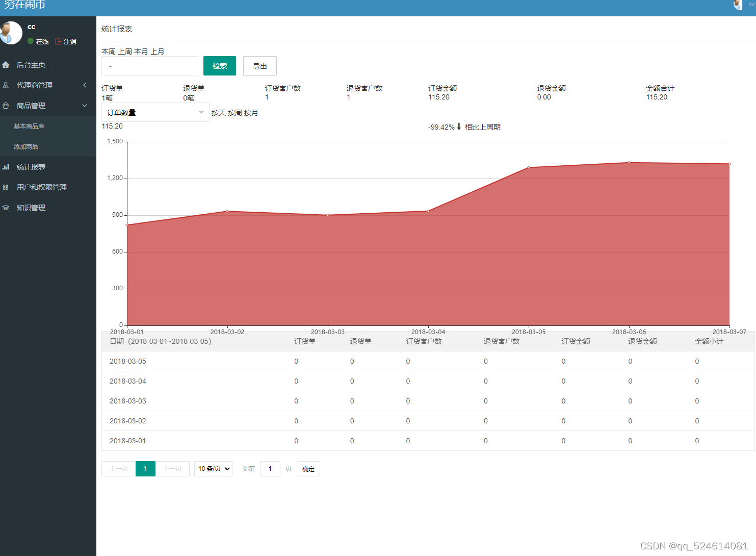Image resolution: width=756 pixels, height=556 pixels.
Task: Click the 金额小计 table column header
Action: [x=709, y=341]
